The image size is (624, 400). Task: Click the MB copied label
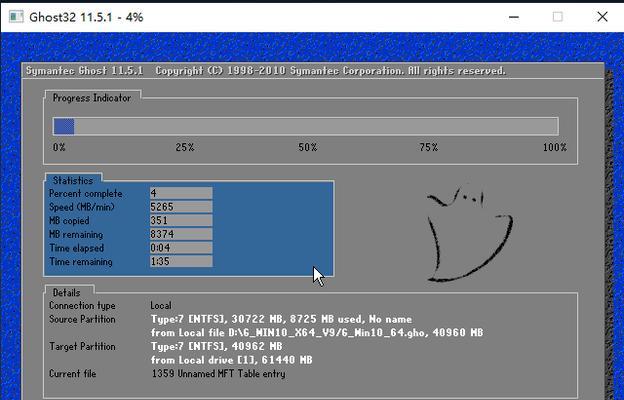tap(69, 220)
